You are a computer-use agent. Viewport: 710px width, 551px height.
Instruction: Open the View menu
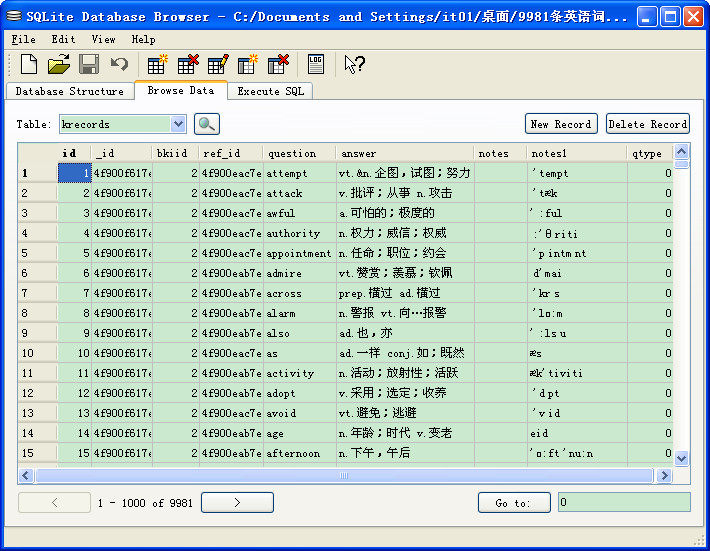[x=103, y=39]
